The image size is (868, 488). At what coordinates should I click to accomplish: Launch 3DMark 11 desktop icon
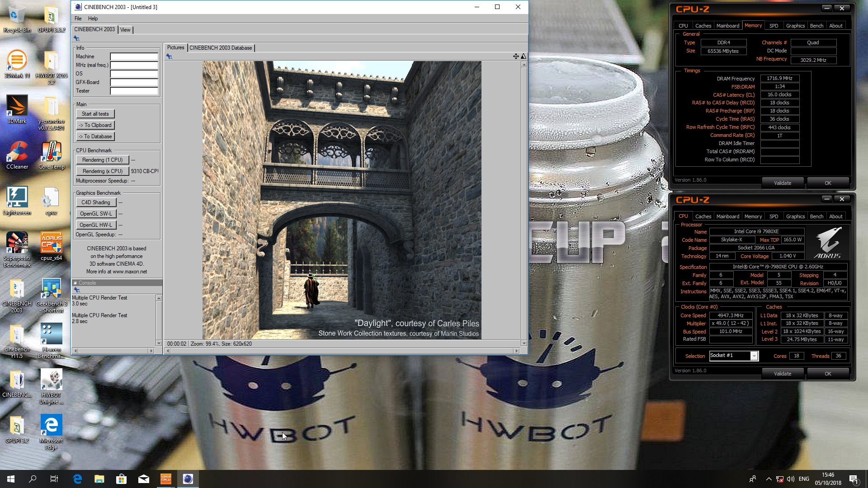tap(17, 64)
